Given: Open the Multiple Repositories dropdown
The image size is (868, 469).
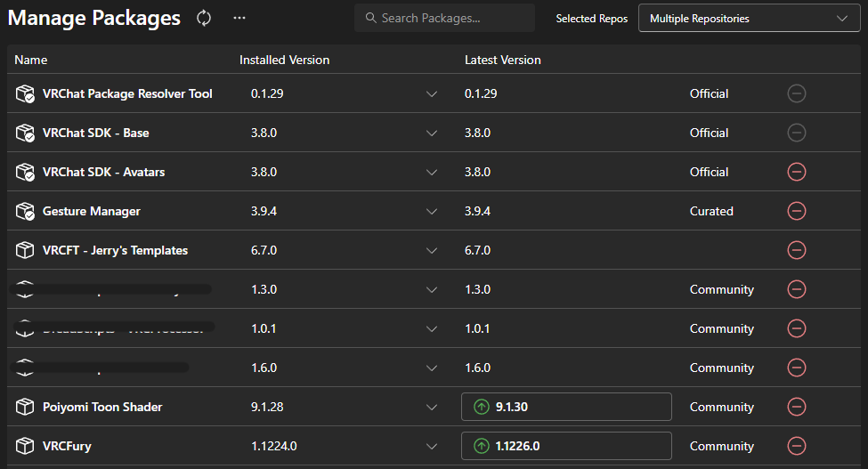Looking at the screenshot, I should point(749,19).
